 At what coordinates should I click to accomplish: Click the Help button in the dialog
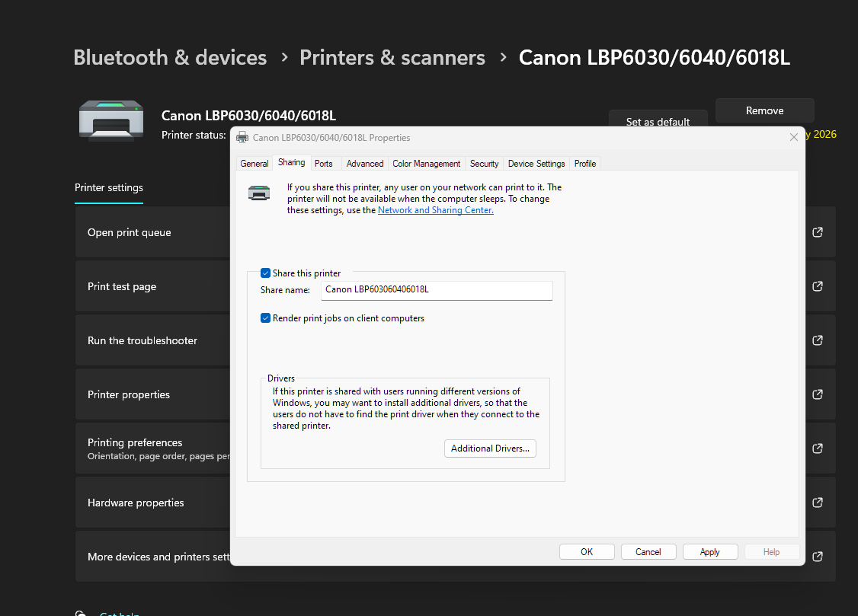[x=772, y=551]
